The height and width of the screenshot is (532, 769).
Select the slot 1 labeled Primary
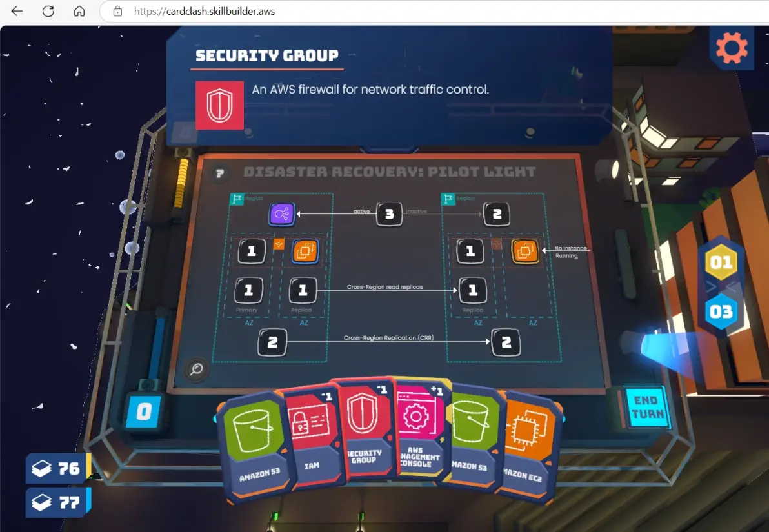(248, 290)
